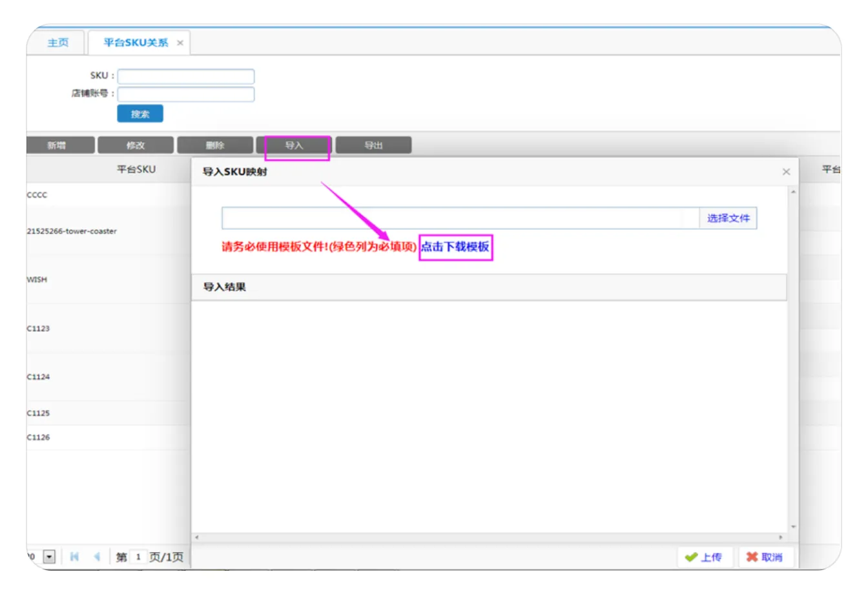868x594 pixels.
Task: Click the previous page arrow icon
Action: 97,557
